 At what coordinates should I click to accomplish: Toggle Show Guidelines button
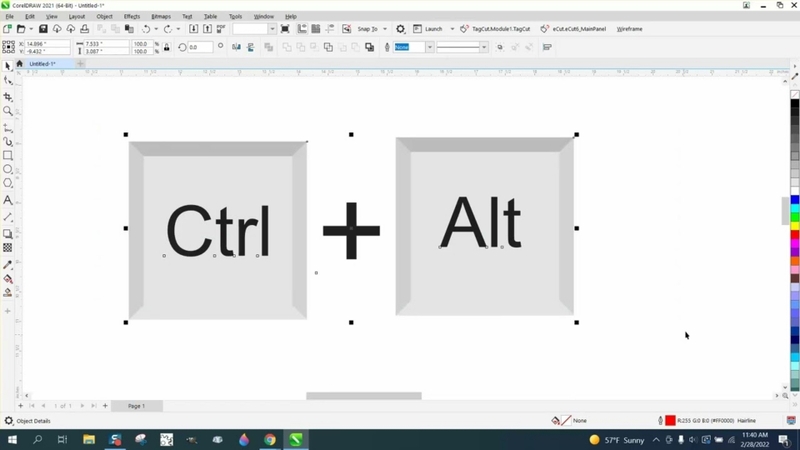[330, 29]
